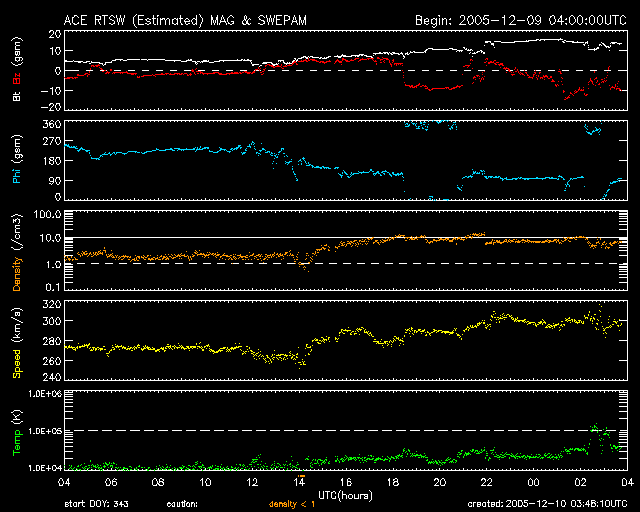Viewport: 640px width, 512px height.
Task: Click the '360' tick on the Phi axis
Action: tap(52, 124)
